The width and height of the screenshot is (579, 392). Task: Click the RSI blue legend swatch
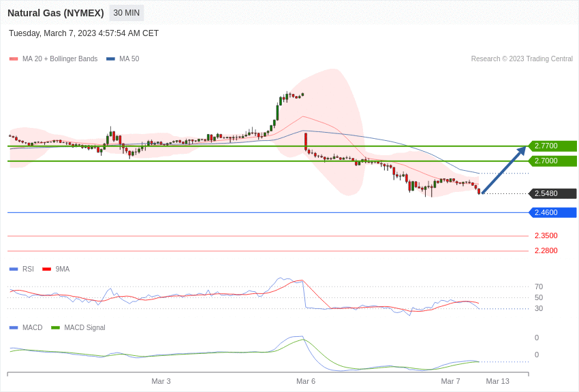click(14, 269)
